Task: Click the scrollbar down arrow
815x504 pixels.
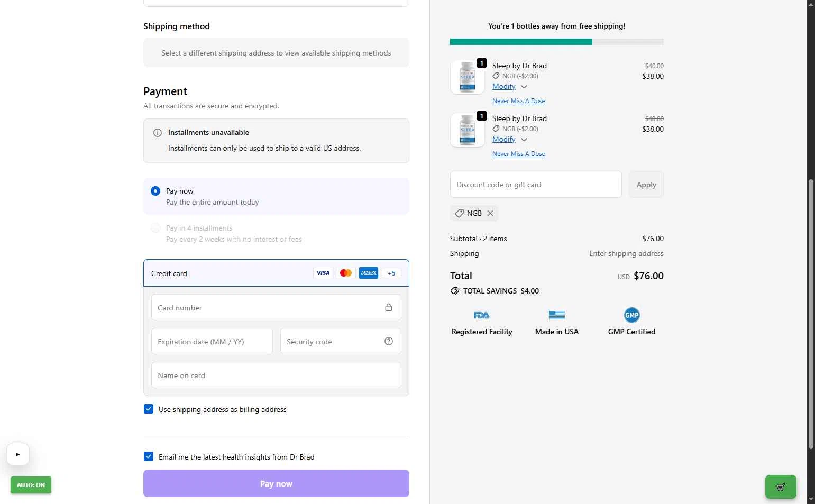Action: click(x=811, y=499)
